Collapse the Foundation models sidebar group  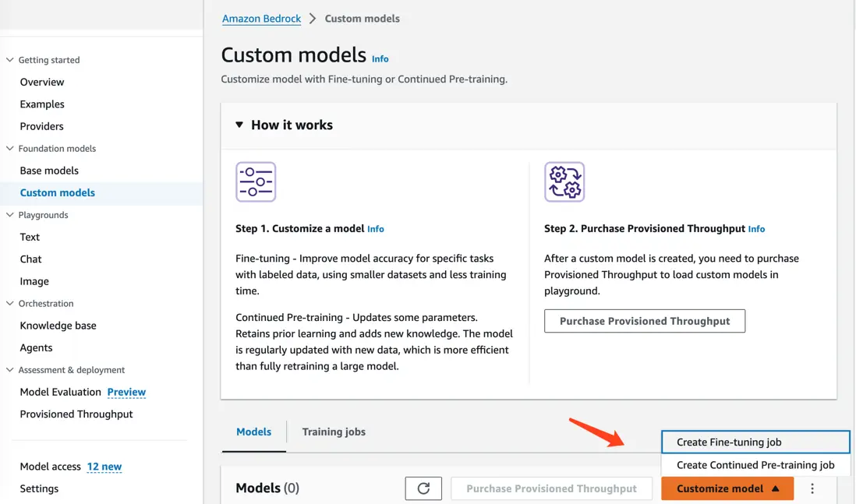pyautogui.click(x=10, y=148)
